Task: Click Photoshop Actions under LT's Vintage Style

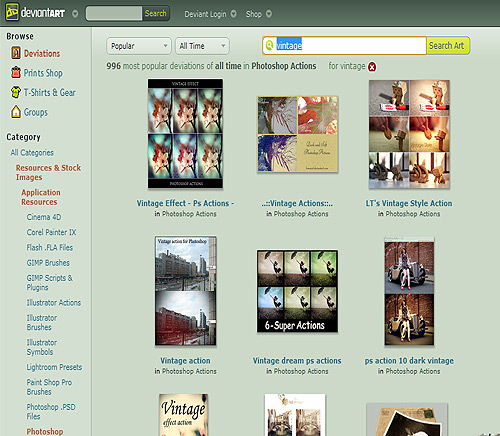Action: [413, 214]
